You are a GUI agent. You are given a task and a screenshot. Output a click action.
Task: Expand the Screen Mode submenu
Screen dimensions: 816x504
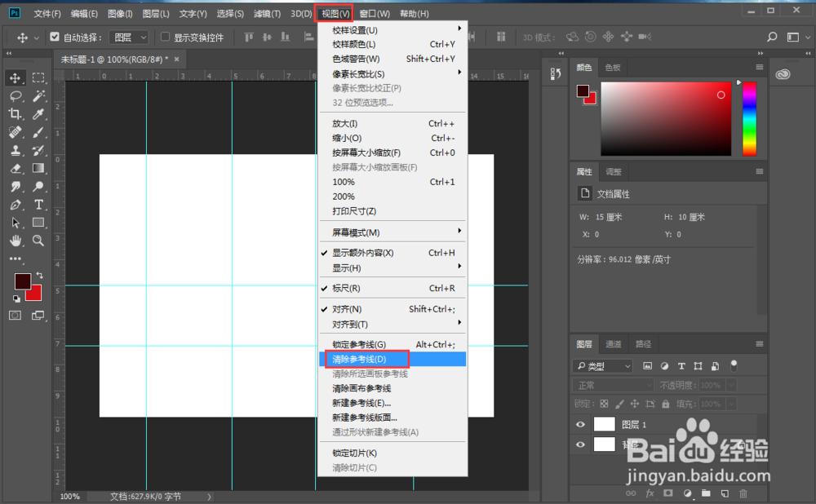pos(392,232)
